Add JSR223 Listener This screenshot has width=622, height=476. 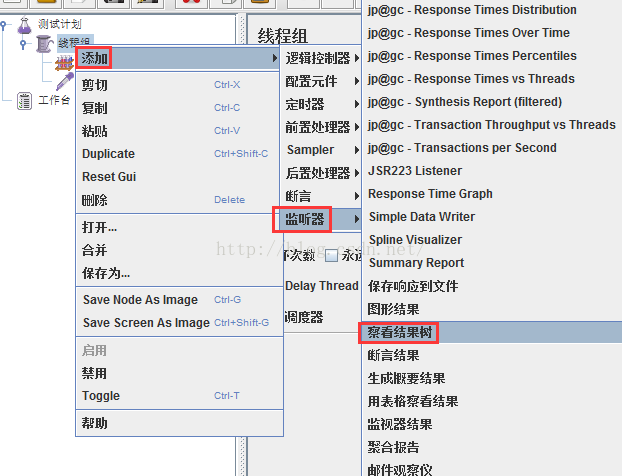492,171
